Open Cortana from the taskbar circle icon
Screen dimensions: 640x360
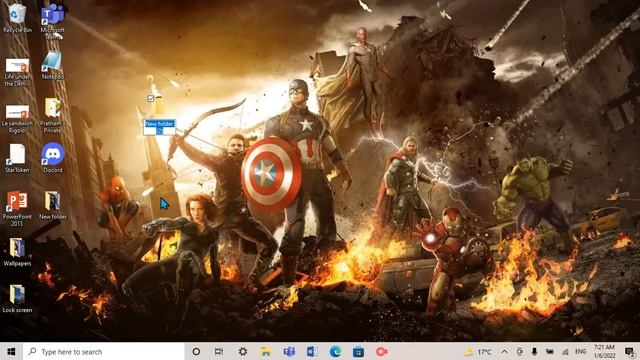point(196,351)
